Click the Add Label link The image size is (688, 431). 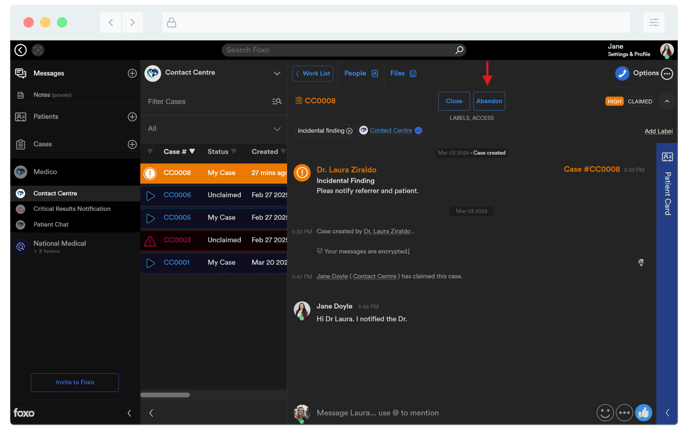coord(658,131)
